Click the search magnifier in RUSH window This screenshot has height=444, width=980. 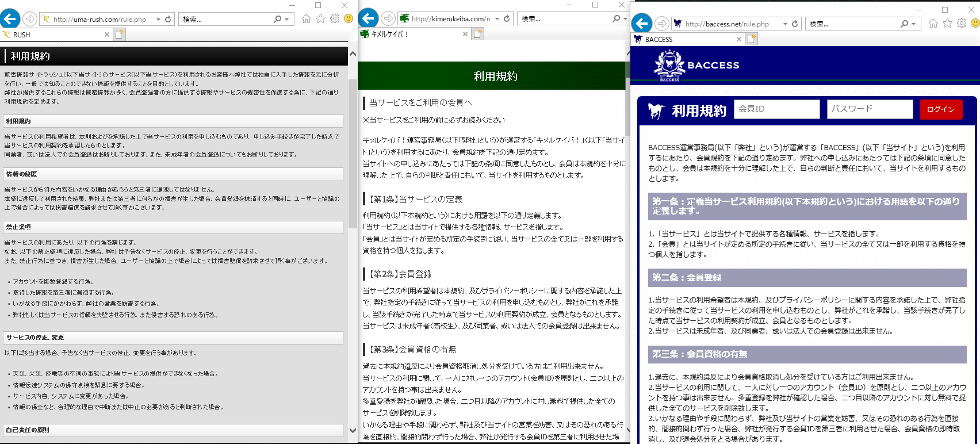278,19
